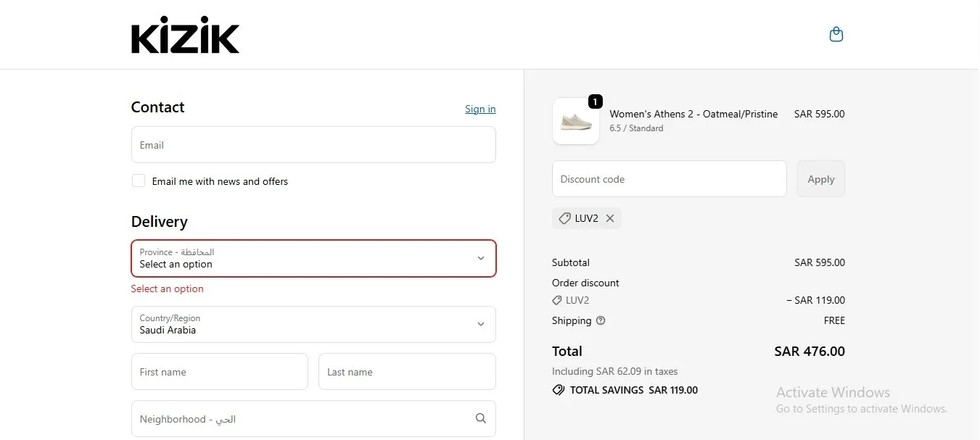Click the shipping info question mark icon
Screen dimensions: 980x440
pos(601,320)
